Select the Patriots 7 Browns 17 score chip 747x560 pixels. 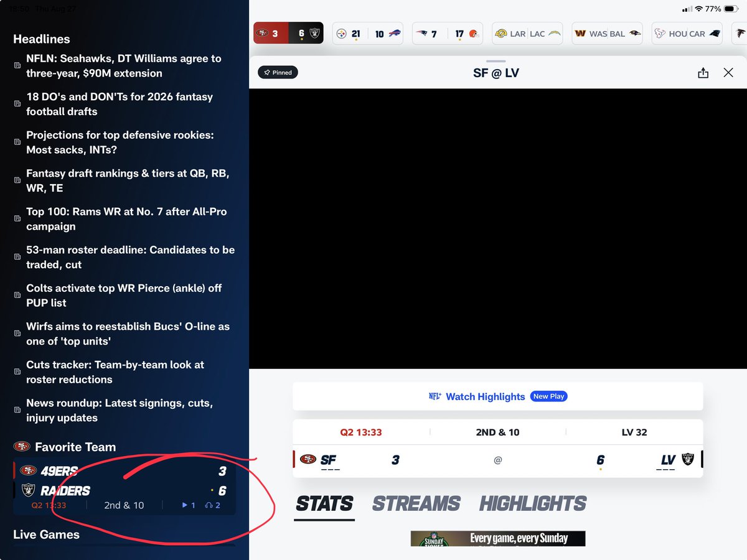point(448,34)
